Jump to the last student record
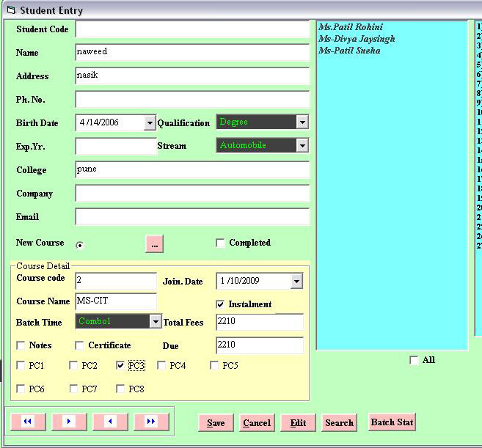 tap(151, 422)
